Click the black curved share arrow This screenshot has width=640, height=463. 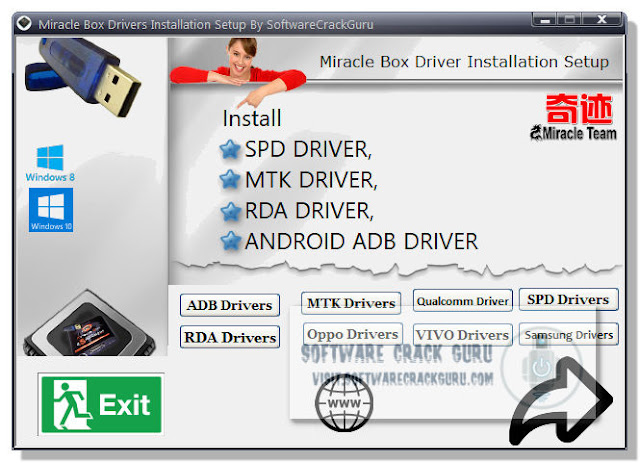pos(561,401)
